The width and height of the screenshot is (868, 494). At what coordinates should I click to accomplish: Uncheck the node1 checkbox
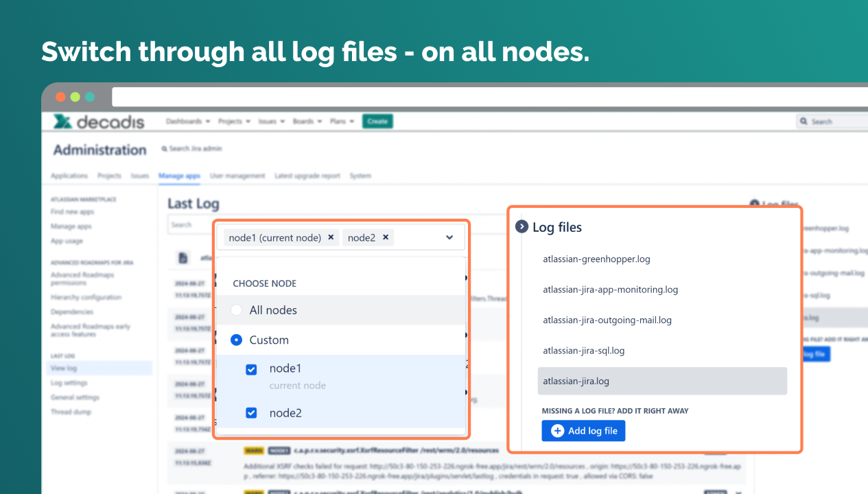tap(251, 370)
